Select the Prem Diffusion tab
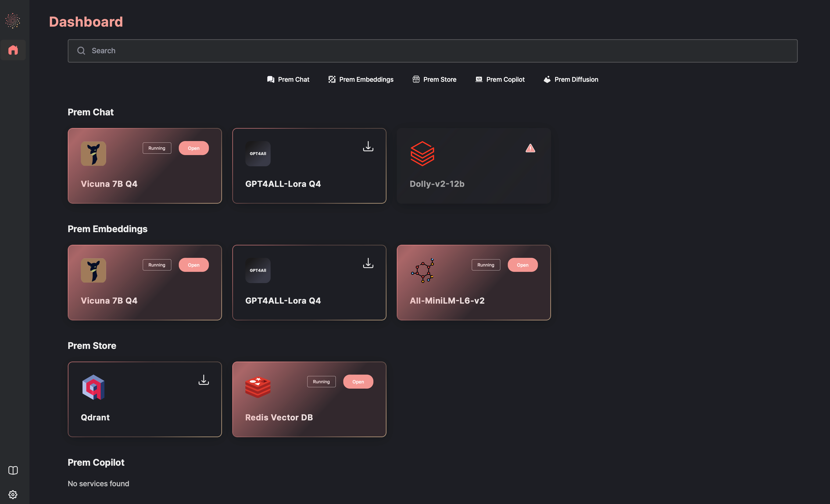The image size is (830, 504). pos(571,79)
